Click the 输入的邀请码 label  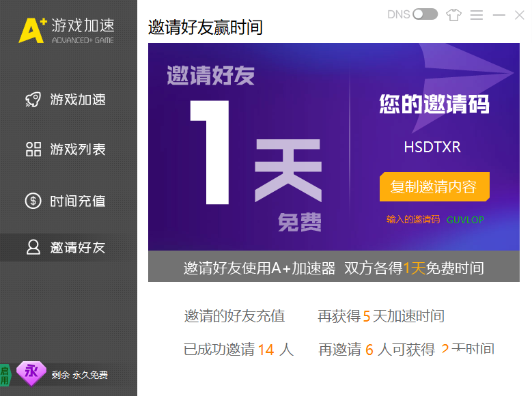413,220
